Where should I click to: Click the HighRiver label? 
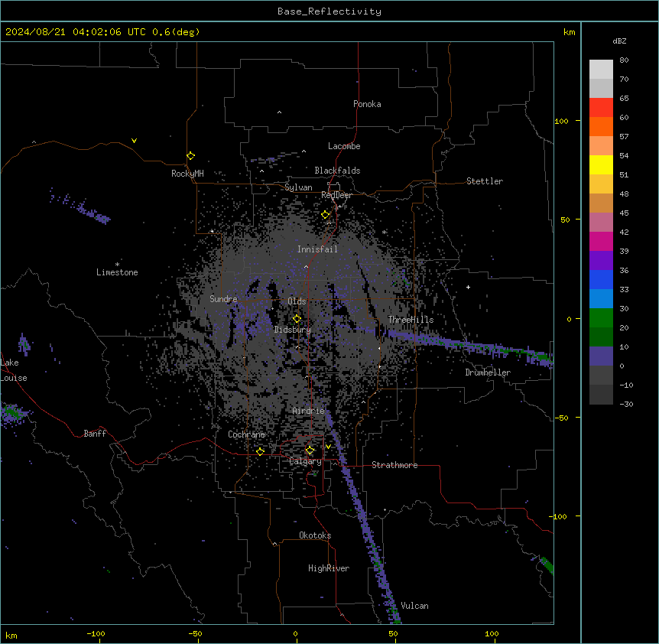pos(329,568)
